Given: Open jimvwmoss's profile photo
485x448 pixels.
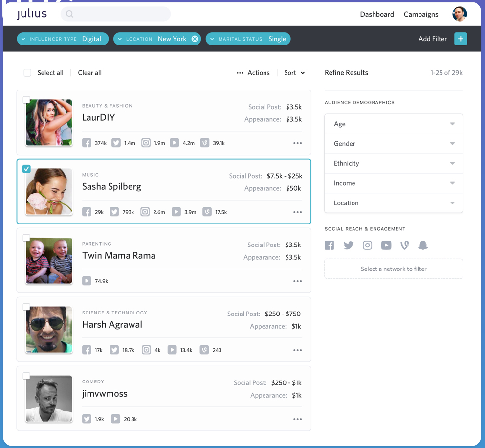Looking at the screenshot, I should point(49,399).
